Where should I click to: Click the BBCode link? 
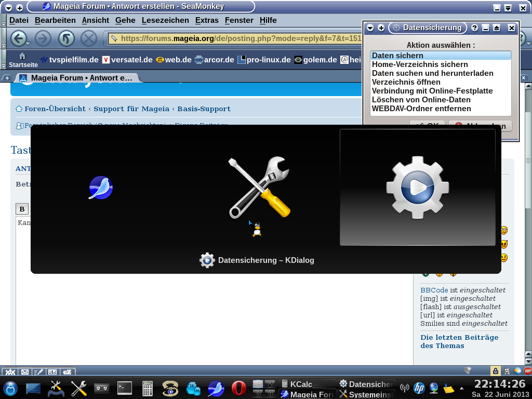click(x=434, y=290)
